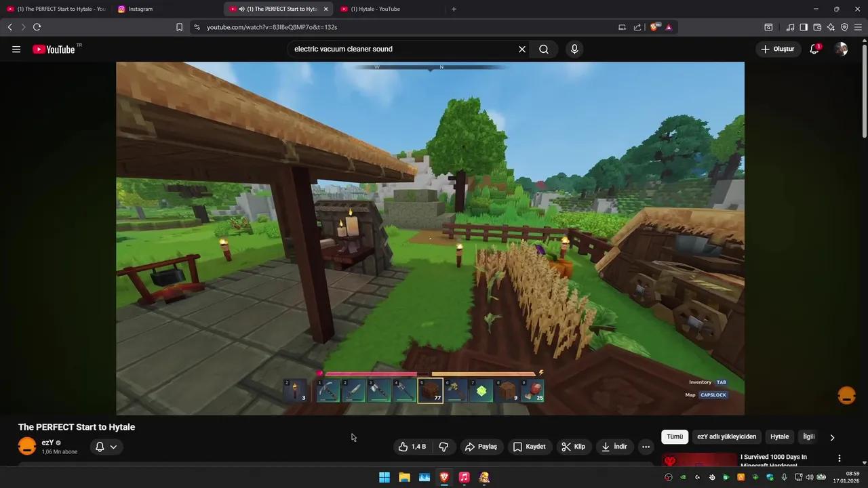The width and height of the screenshot is (868, 488).
Task: Show more chips with the right arrow
Action: 832,437
